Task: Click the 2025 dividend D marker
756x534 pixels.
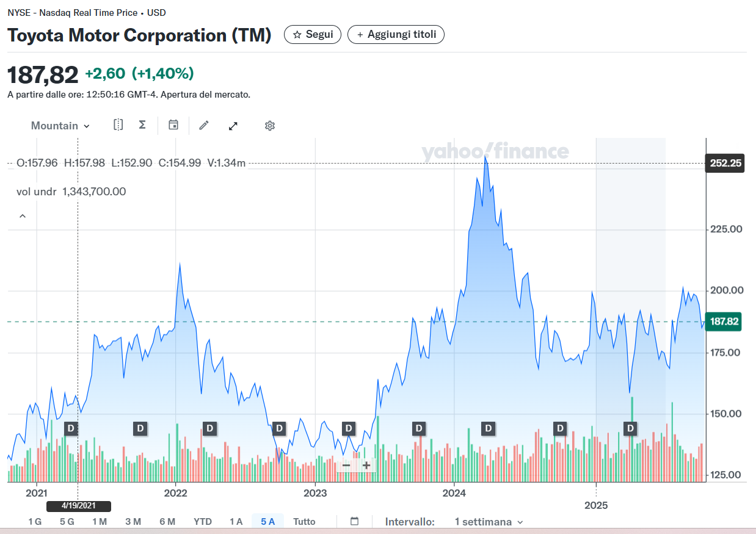Action: click(630, 428)
